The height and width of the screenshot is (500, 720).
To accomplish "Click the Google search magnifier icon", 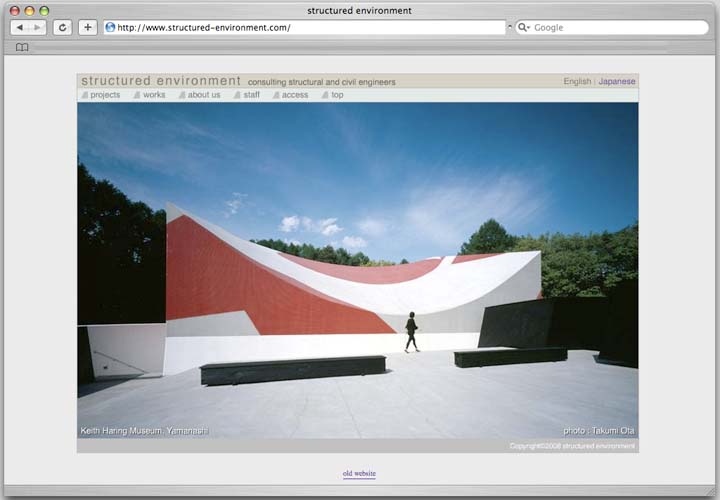I will tap(523, 28).
